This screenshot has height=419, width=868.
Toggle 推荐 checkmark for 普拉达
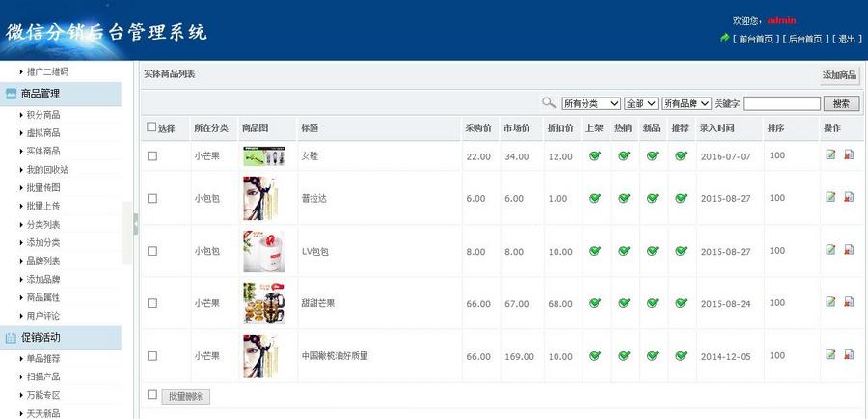click(681, 198)
